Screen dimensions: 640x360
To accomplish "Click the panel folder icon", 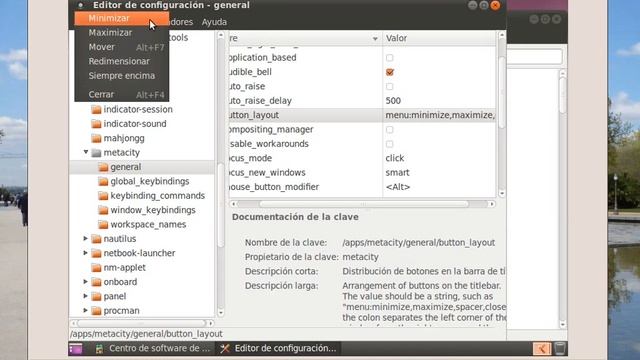I will coord(96,296).
